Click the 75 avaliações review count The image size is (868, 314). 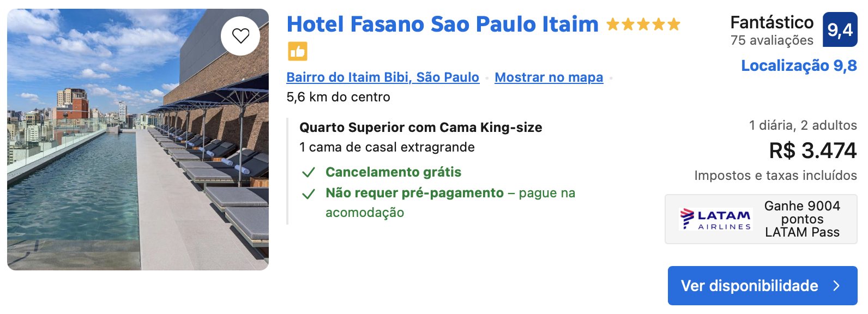pos(771,40)
